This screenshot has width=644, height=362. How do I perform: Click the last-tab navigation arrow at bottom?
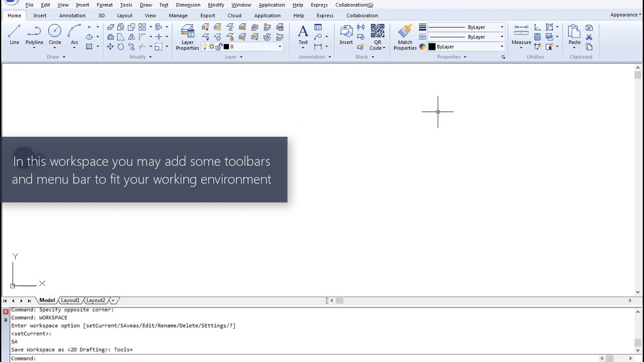(29, 301)
